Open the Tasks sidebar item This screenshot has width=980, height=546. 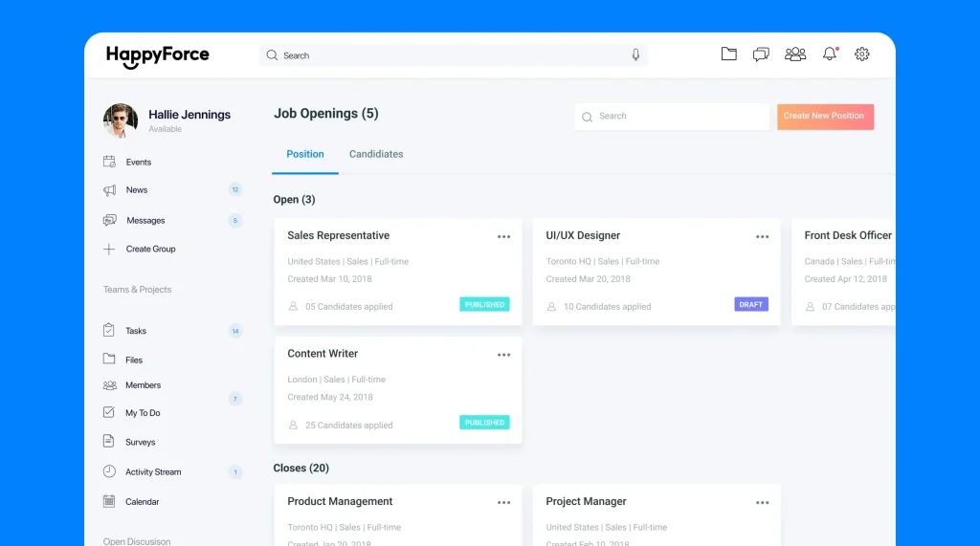click(136, 331)
